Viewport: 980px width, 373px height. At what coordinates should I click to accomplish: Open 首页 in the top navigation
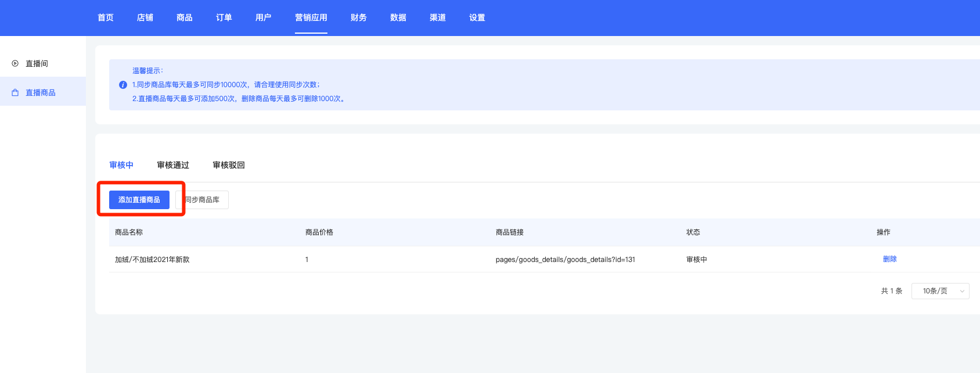pos(106,17)
